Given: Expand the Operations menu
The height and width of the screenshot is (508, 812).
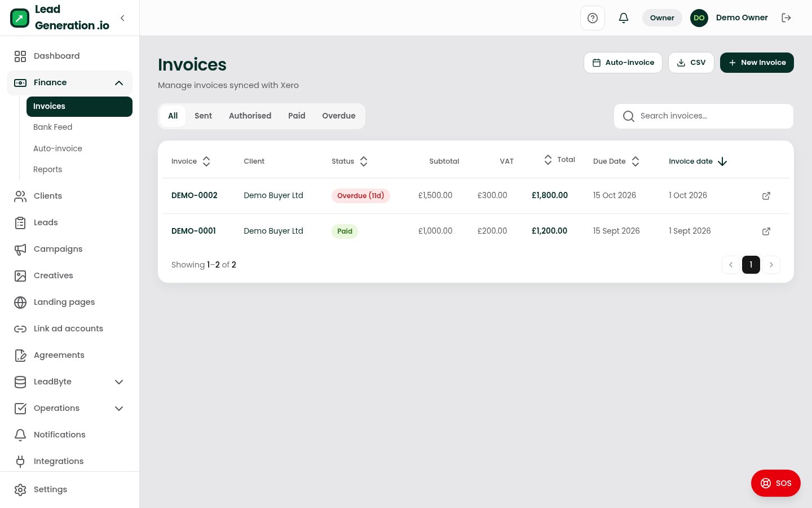Looking at the screenshot, I should click(x=69, y=408).
